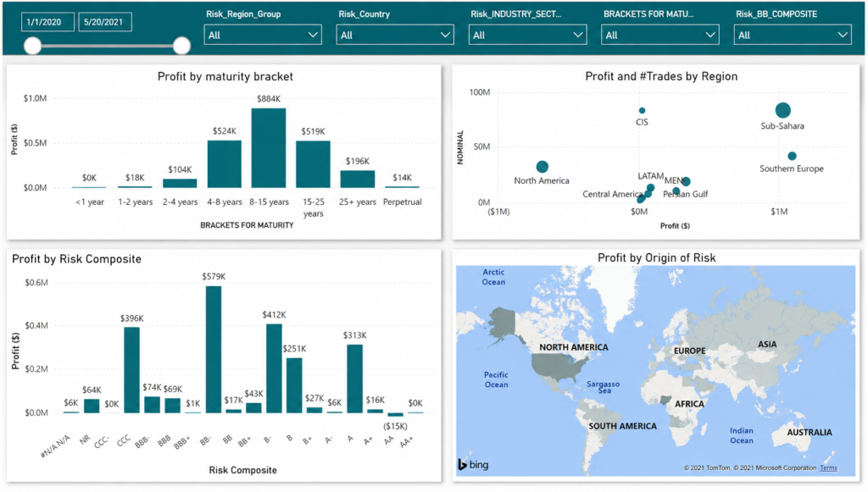Click the 'AFRICA' map label

(x=689, y=404)
